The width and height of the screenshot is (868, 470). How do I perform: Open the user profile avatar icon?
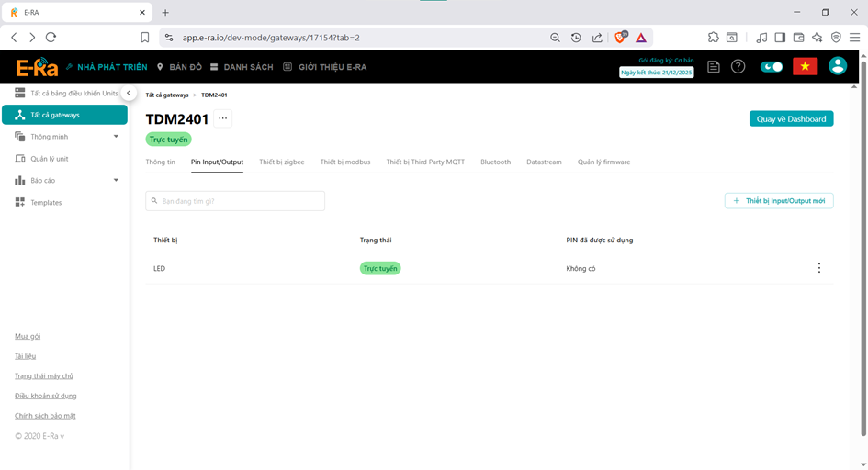(x=837, y=66)
